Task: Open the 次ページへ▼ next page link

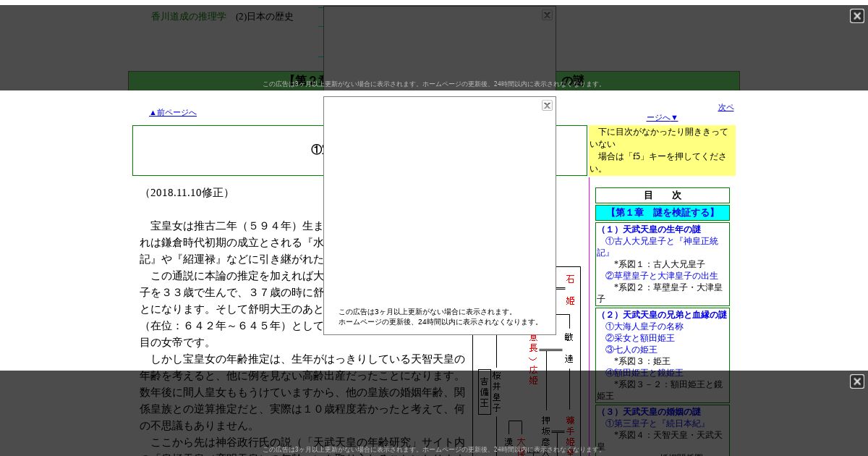Action: (690, 112)
